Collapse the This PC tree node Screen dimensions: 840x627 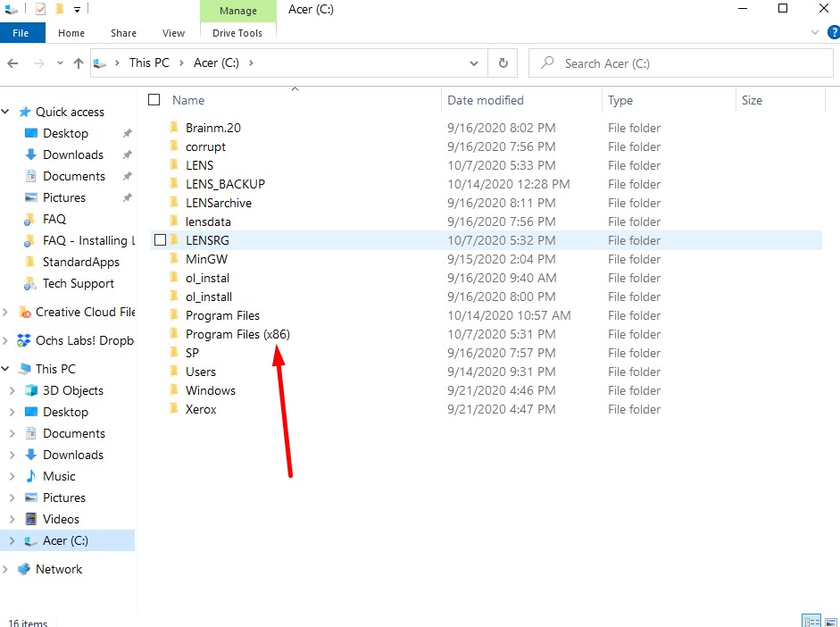[5, 369]
